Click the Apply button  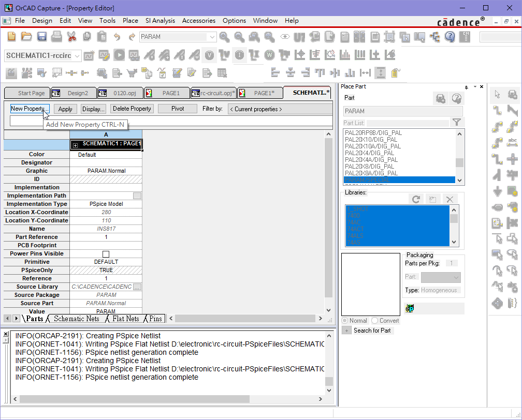pyautogui.click(x=65, y=109)
